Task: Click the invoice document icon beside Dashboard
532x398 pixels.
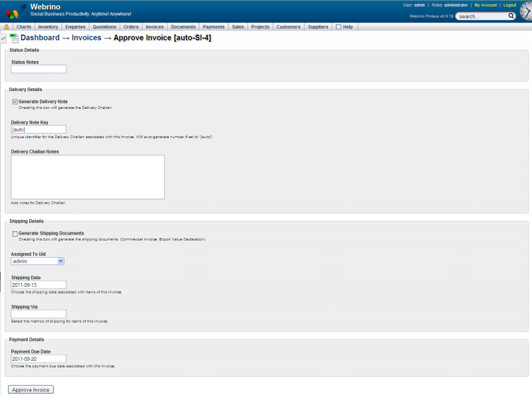Action: (x=14, y=39)
